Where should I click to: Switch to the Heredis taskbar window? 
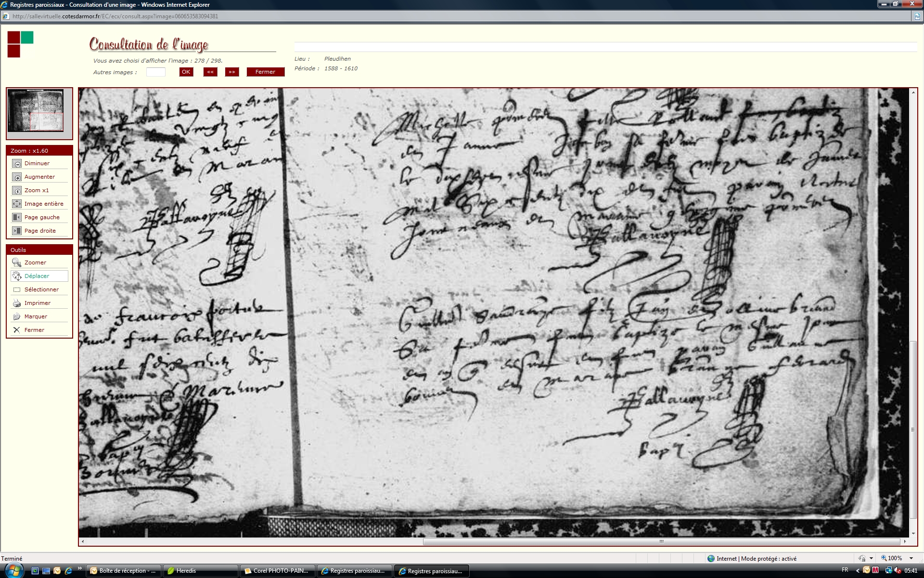[x=200, y=571]
